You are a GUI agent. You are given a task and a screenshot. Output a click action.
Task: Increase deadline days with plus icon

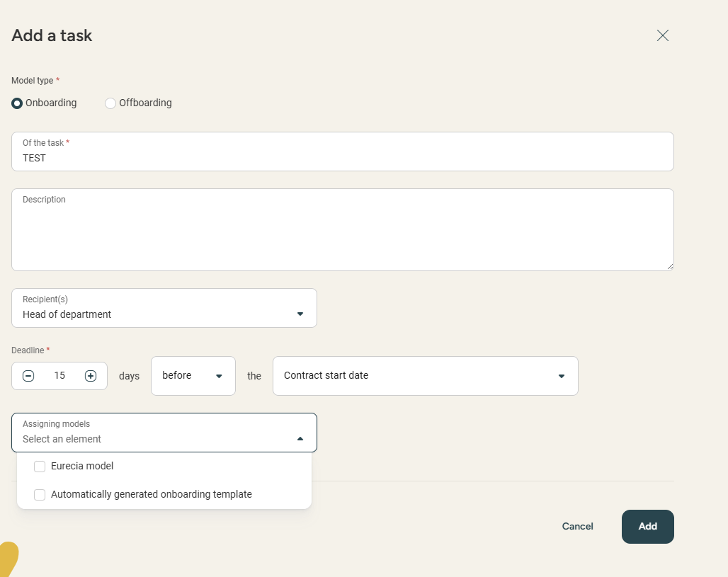[91, 376]
